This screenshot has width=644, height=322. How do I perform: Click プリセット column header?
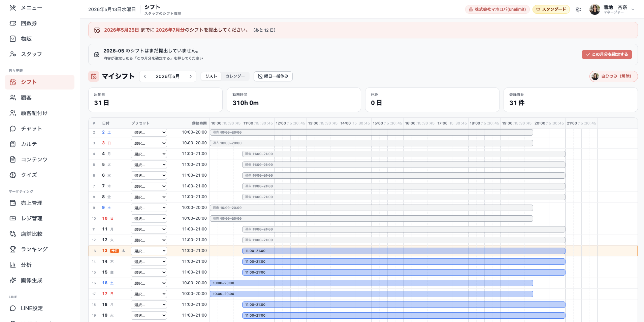tap(140, 123)
